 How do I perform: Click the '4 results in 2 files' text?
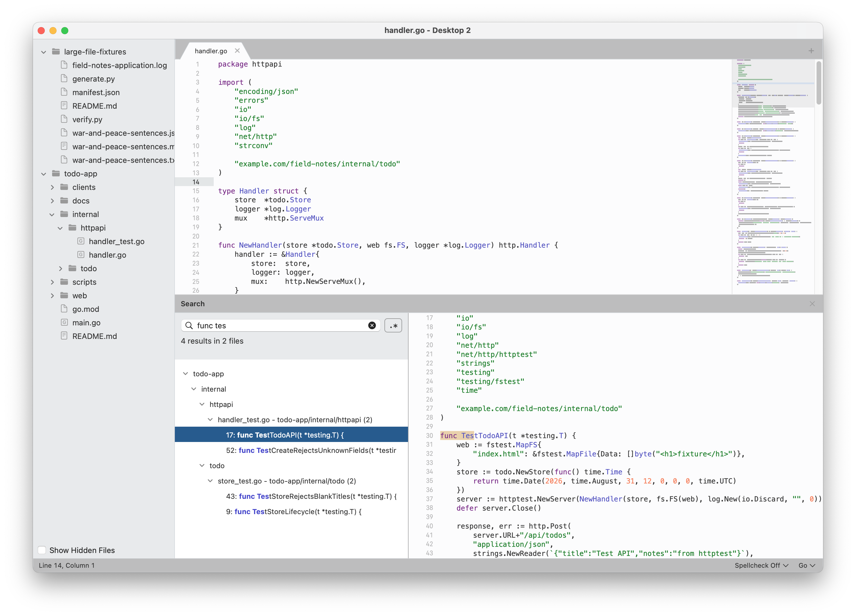tap(212, 341)
